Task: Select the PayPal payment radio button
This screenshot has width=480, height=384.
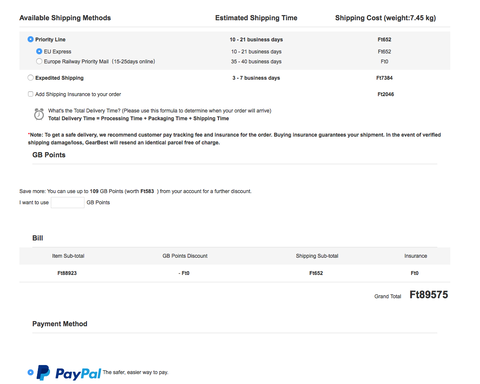Action: coord(30,372)
